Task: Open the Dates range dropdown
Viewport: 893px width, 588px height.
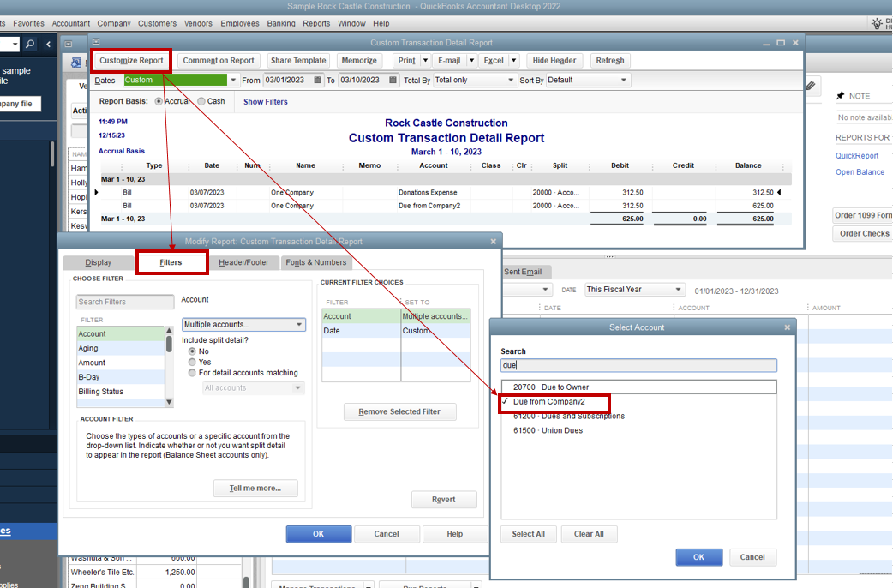Action: coord(233,81)
